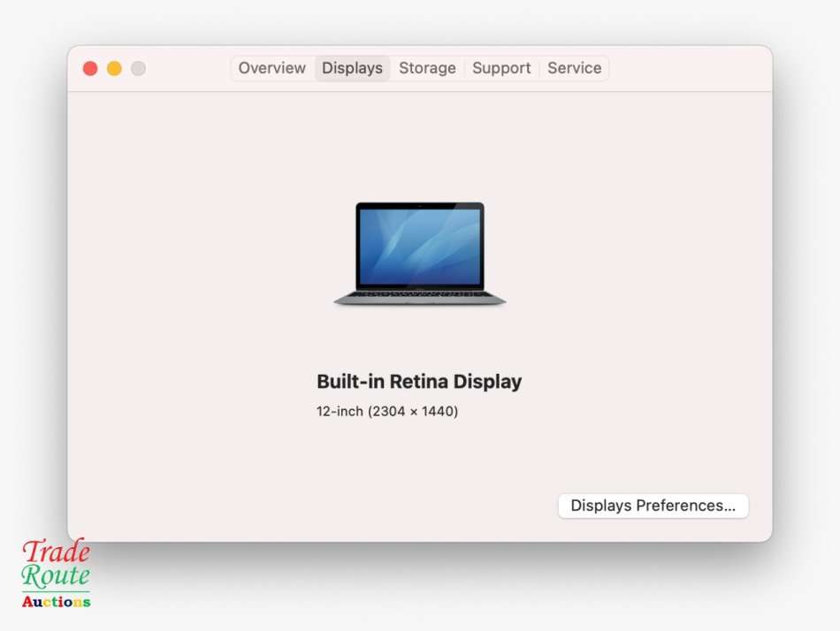Click the grey zoom traffic light button

pyautogui.click(x=138, y=68)
